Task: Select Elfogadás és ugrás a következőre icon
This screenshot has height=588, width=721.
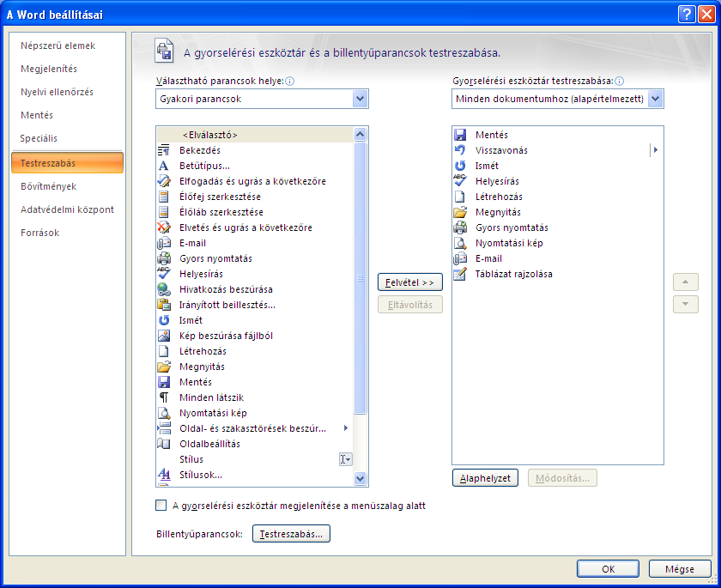Action: pyautogui.click(x=164, y=181)
